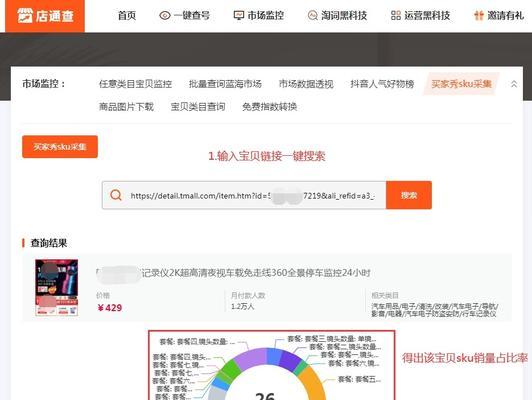
Task: Open the 运营黑科技 menu
Action: (427, 16)
